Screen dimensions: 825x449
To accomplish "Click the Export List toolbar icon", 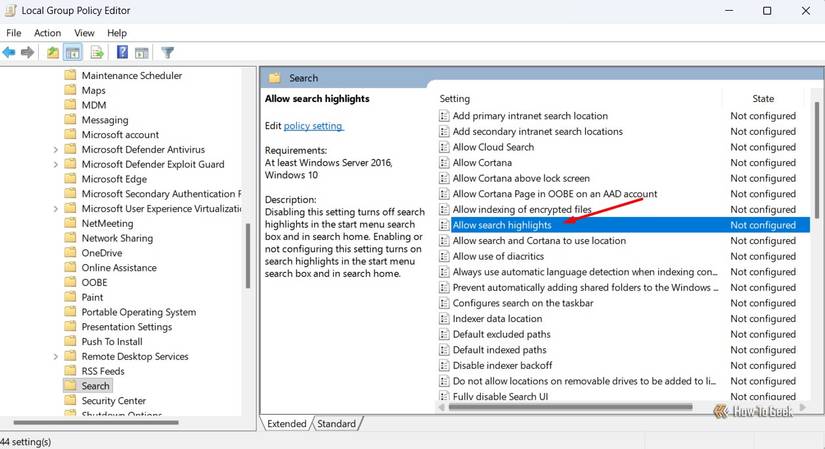I will tap(97, 52).
